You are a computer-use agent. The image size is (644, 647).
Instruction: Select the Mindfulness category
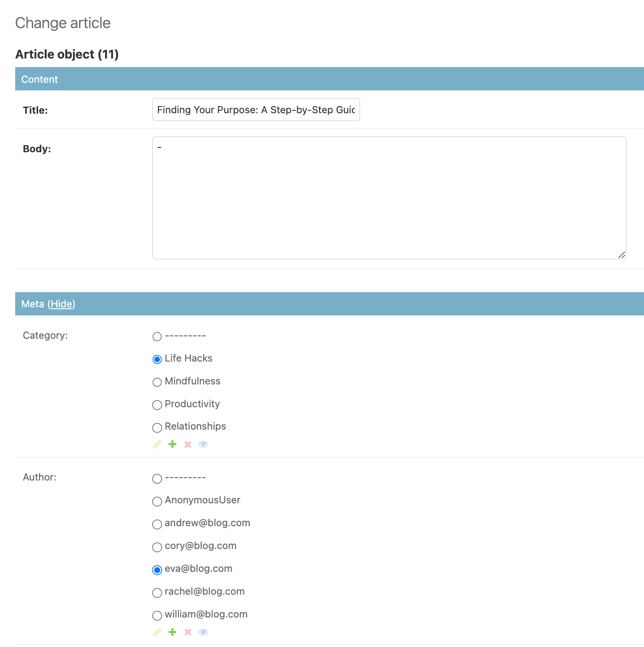click(x=157, y=382)
